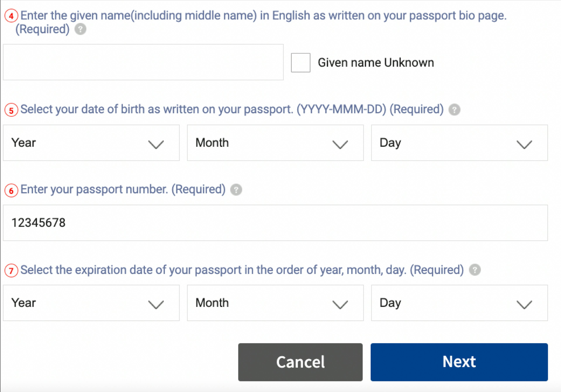Expand the passport expiration Day dropdown

(459, 303)
